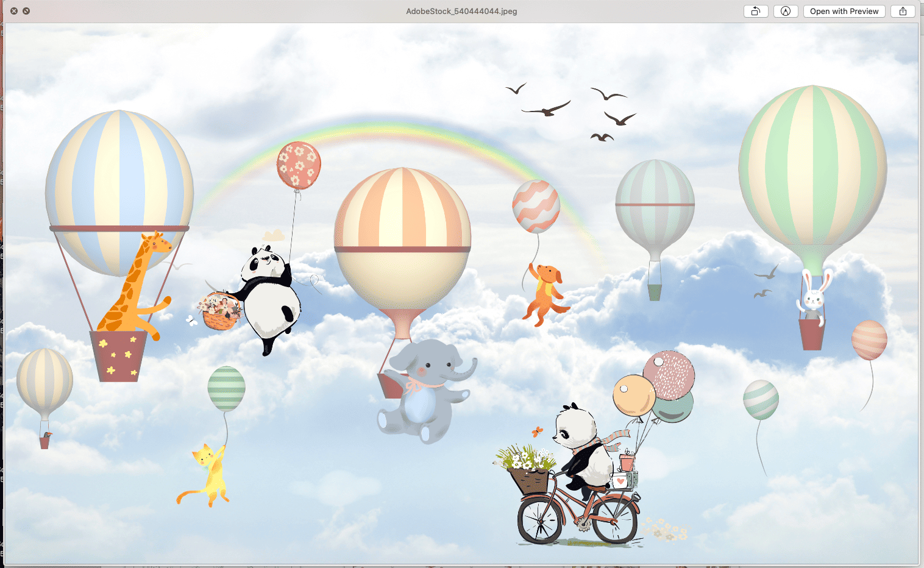This screenshot has width=924, height=568.
Task: Open the Markup tool
Action: tap(786, 11)
